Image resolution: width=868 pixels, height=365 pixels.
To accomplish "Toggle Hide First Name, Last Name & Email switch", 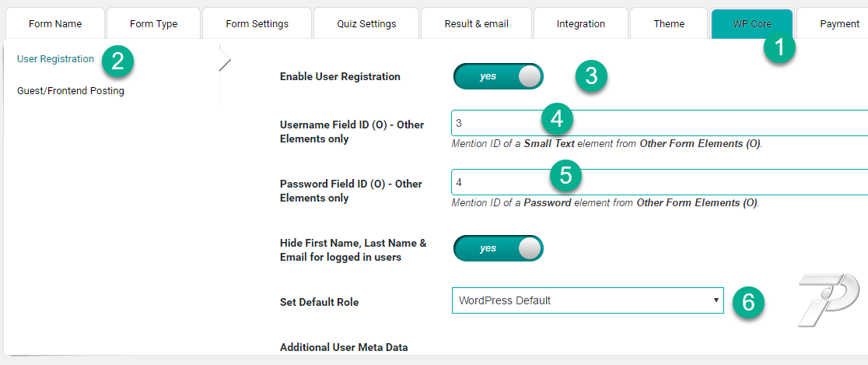I will click(498, 248).
